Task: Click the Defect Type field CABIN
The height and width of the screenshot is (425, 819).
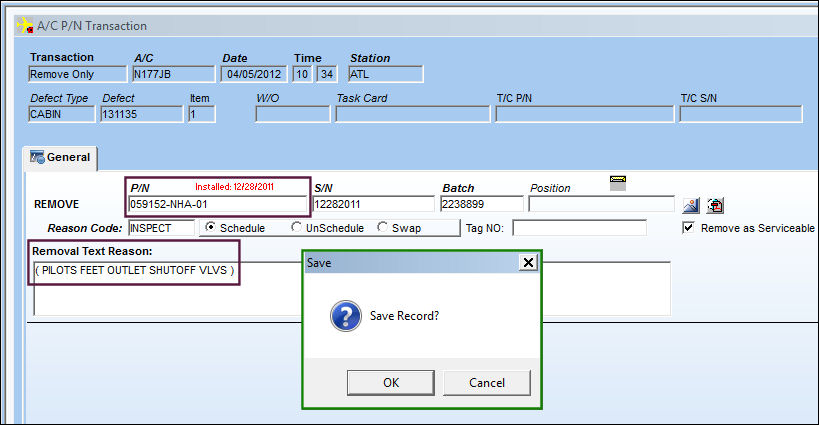Action: (x=62, y=114)
